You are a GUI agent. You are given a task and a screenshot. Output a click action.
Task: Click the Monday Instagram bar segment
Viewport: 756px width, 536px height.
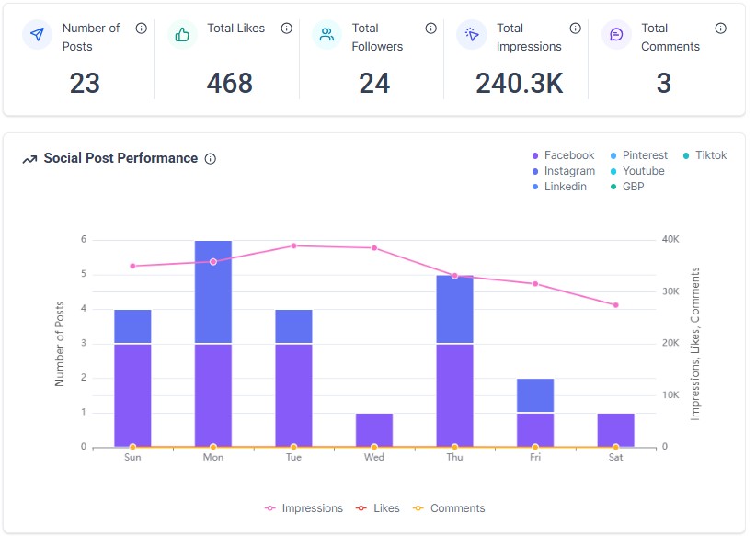pyautogui.click(x=213, y=291)
